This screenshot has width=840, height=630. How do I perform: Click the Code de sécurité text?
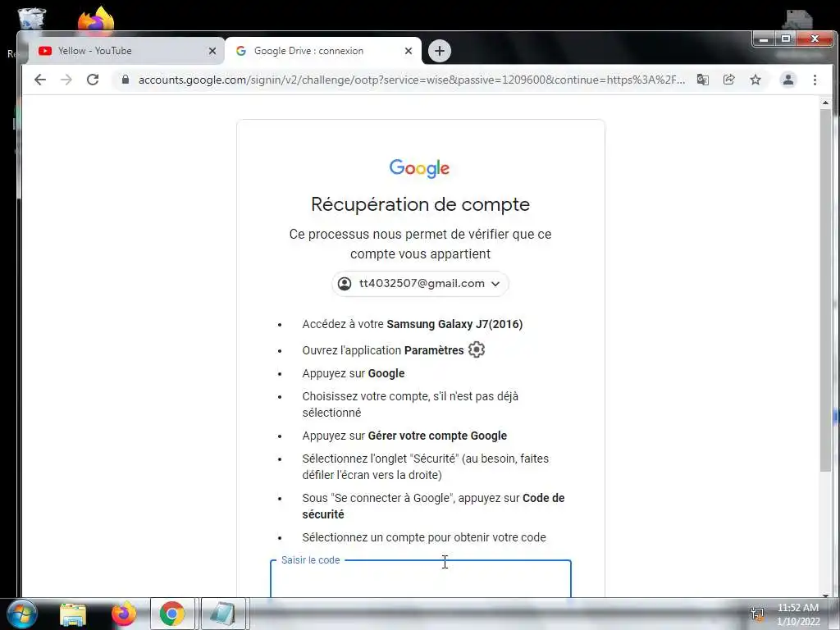coord(433,505)
